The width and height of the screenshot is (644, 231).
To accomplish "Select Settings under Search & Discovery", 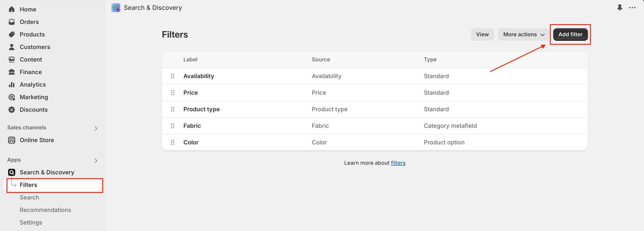I will coord(31,223).
